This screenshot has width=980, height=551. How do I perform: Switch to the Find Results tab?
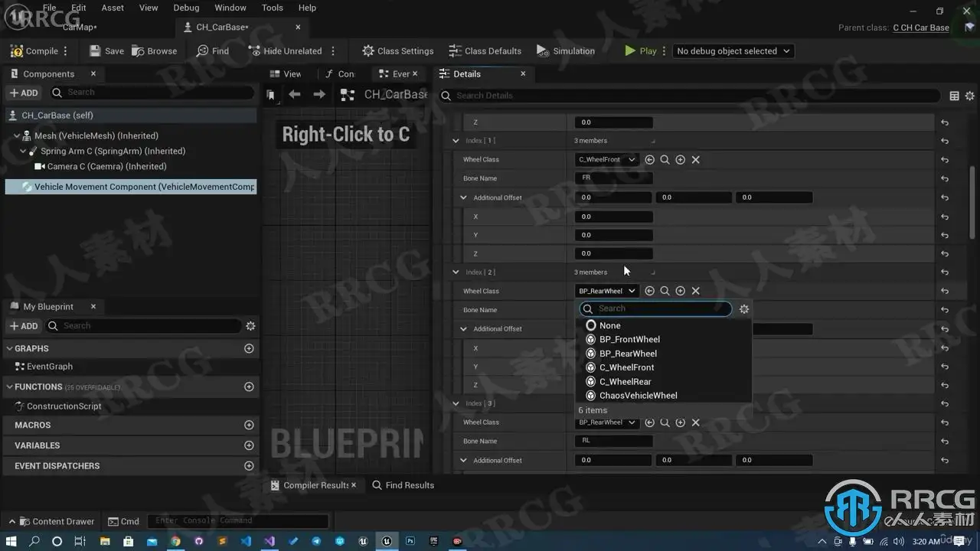(x=403, y=485)
